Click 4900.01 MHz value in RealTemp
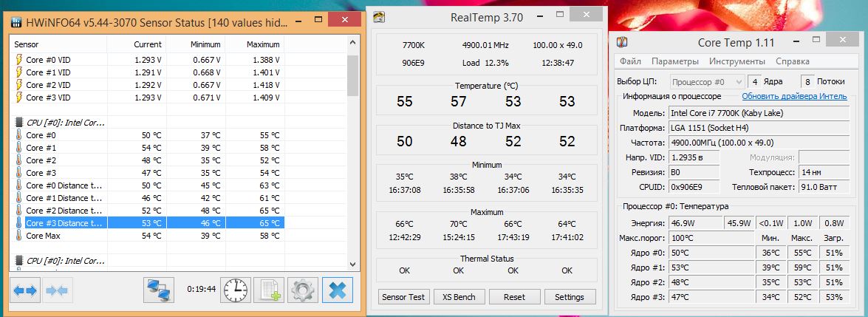Viewport: 868px width, 317px height. click(485, 45)
